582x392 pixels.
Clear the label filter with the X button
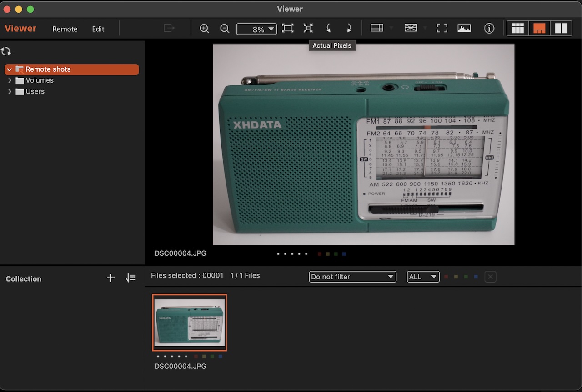pyautogui.click(x=490, y=277)
